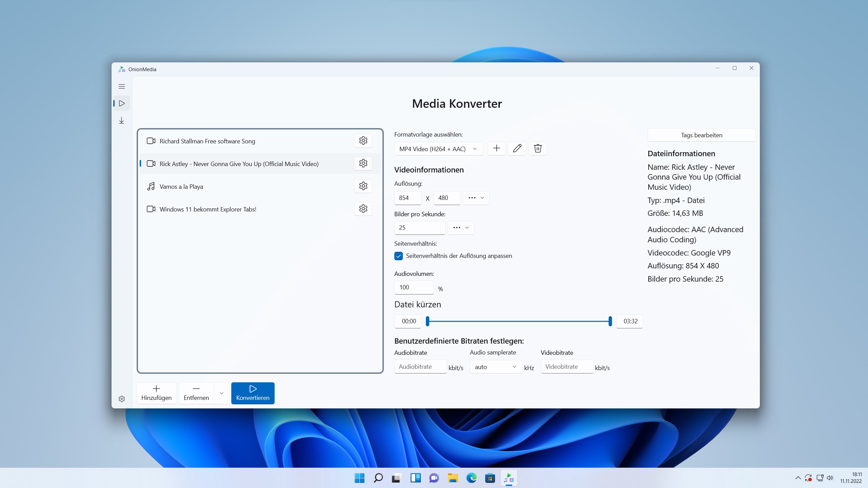
Task: Uncheck Seitenverhältnis der Auflösung anpassen
Action: coord(398,256)
